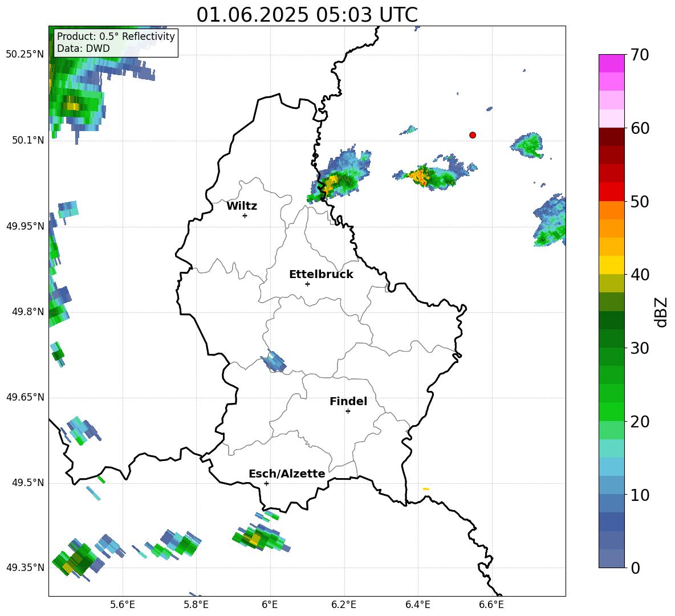Click the 10 tick on the colorbar
Image resolution: width=675 pixels, height=616 pixels.
click(640, 495)
